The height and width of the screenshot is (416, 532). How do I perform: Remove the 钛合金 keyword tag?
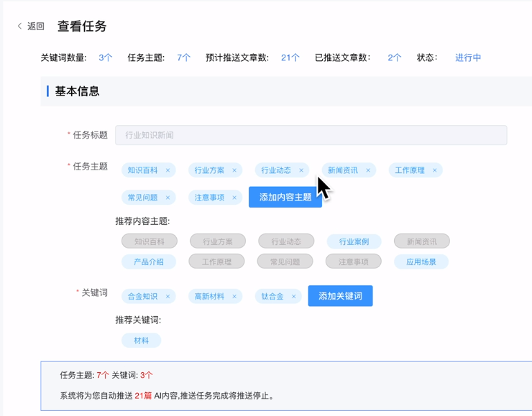tap(294, 296)
